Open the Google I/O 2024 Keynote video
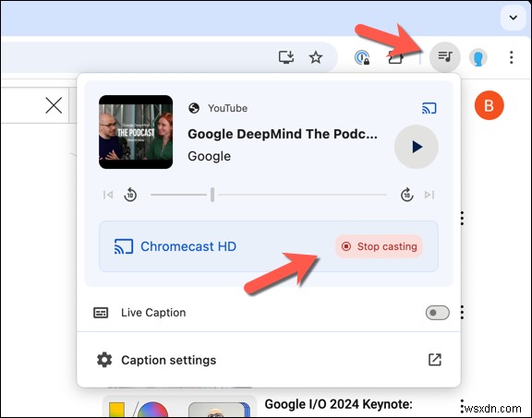Screen dimensions: 532x418 pyautogui.click(x=338, y=404)
